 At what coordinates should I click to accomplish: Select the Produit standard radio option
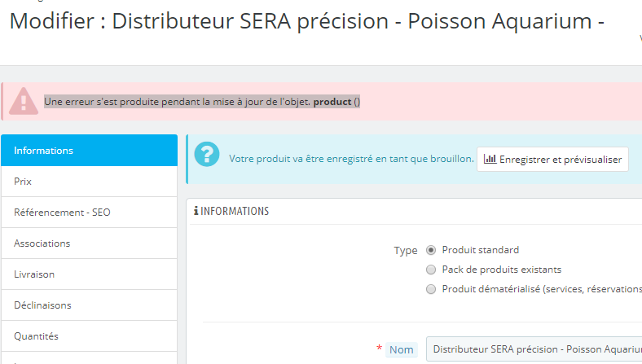point(431,250)
